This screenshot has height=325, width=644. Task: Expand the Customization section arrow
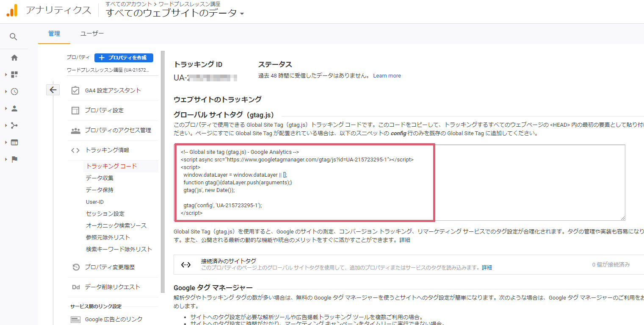[x=6, y=75]
